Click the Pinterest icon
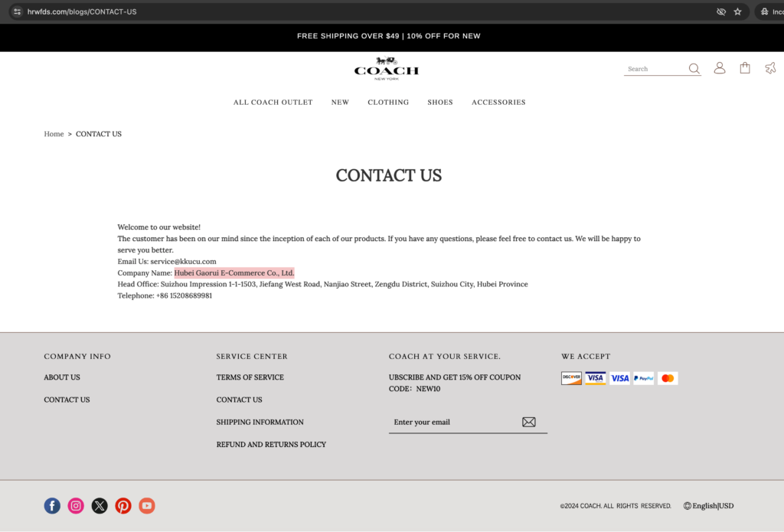Screen dimensions: 784x532 pyautogui.click(x=122, y=505)
